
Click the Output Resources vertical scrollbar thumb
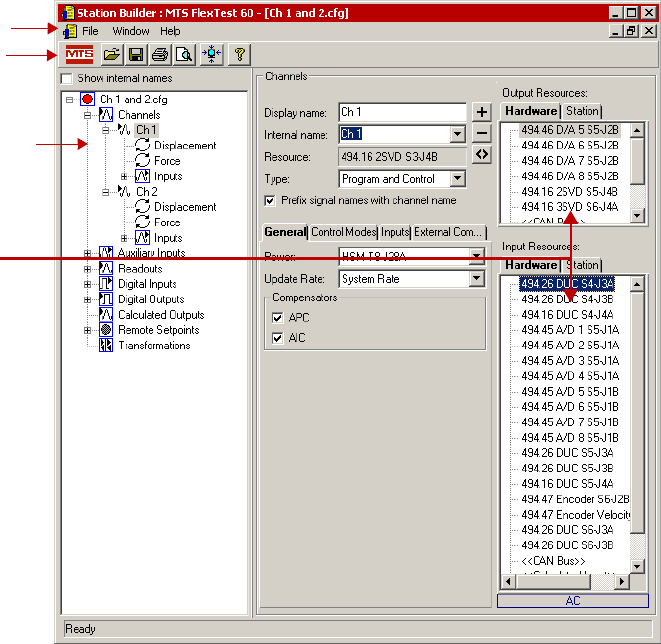pyautogui.click(x=637, y=161)
